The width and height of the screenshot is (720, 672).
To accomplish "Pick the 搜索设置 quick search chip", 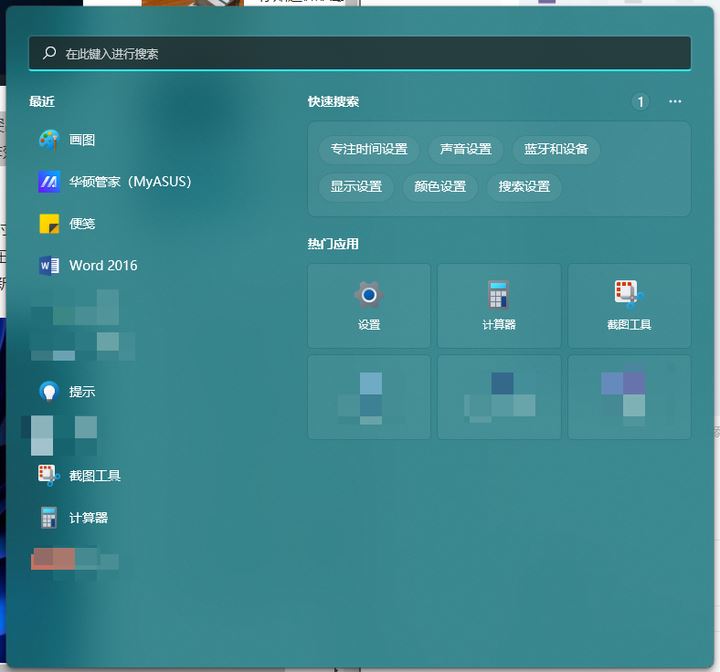I will tap(524, 186).
